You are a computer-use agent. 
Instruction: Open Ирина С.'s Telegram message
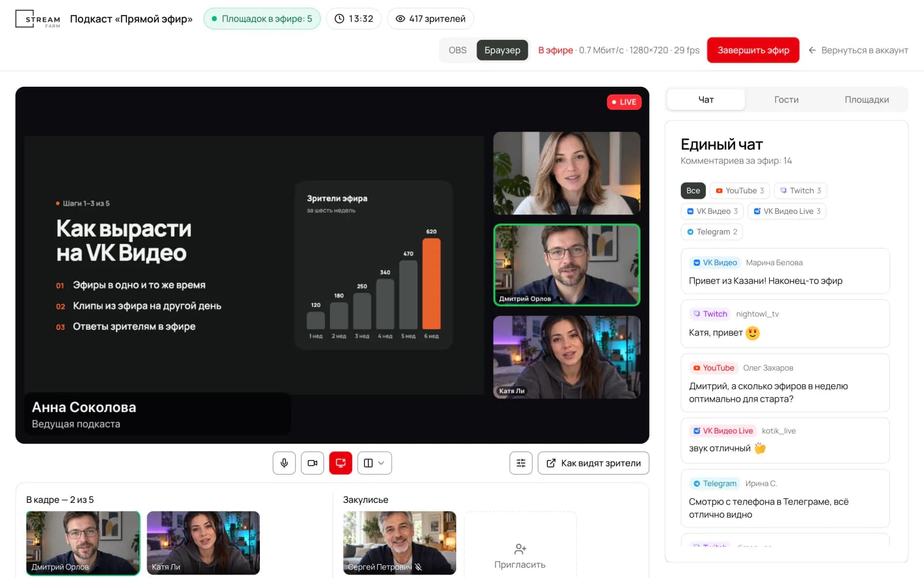(785, 498)
